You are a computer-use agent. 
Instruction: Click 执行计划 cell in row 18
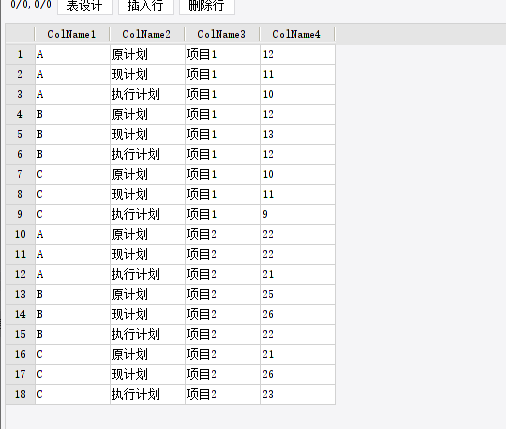tap(148, 394)
